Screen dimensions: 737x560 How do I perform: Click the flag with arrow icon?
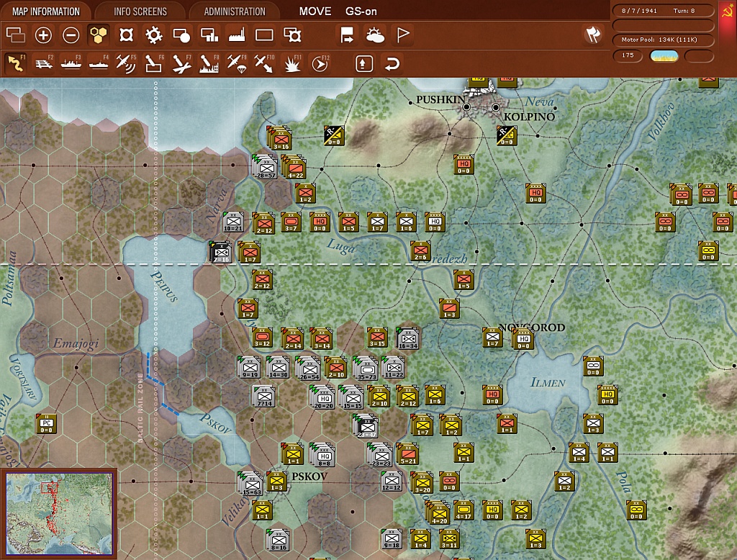[347, 35]
